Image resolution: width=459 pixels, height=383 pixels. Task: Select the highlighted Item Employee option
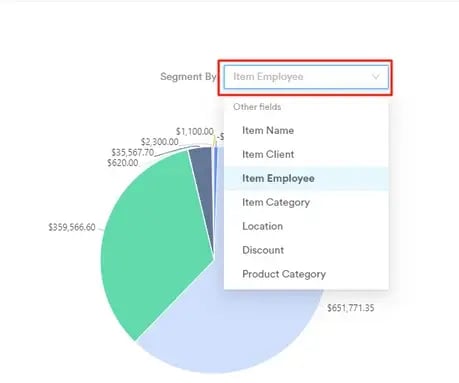306,178
